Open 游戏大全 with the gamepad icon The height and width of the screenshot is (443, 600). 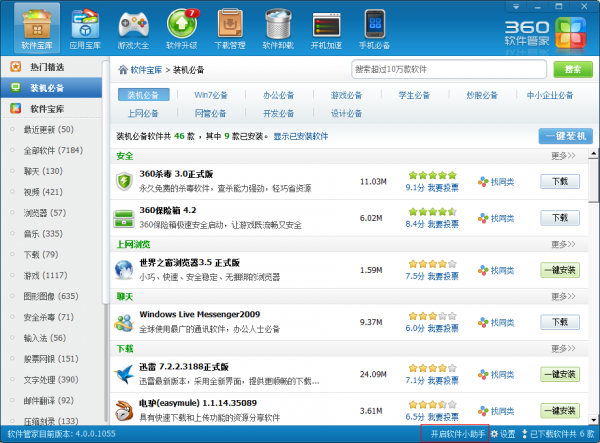click(134, 28)
